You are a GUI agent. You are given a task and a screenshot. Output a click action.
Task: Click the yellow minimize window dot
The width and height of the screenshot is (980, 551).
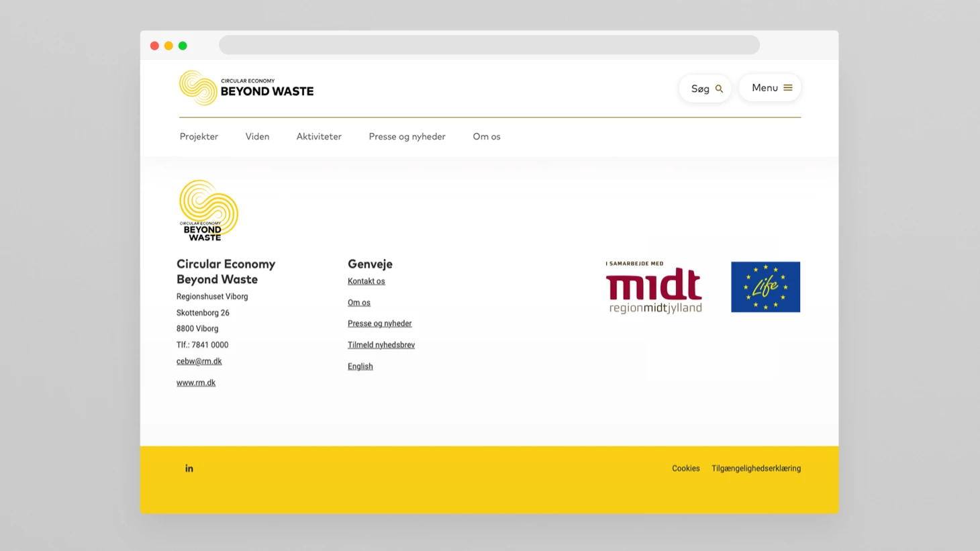pyautogui.click(x=168, y=46)
